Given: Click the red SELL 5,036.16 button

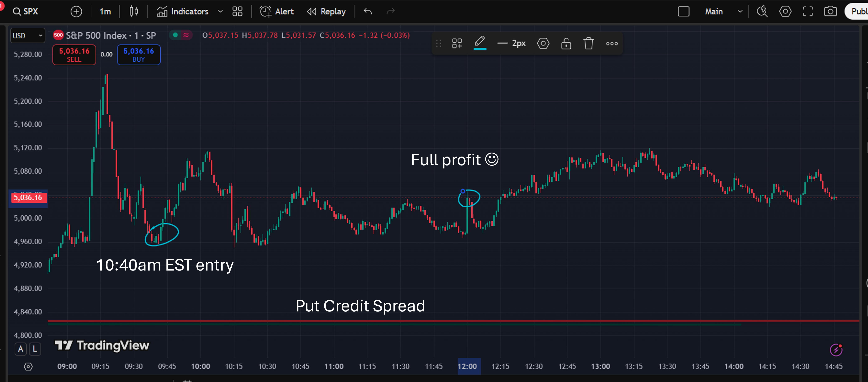Looking at the screenshot, I should 74,54.
